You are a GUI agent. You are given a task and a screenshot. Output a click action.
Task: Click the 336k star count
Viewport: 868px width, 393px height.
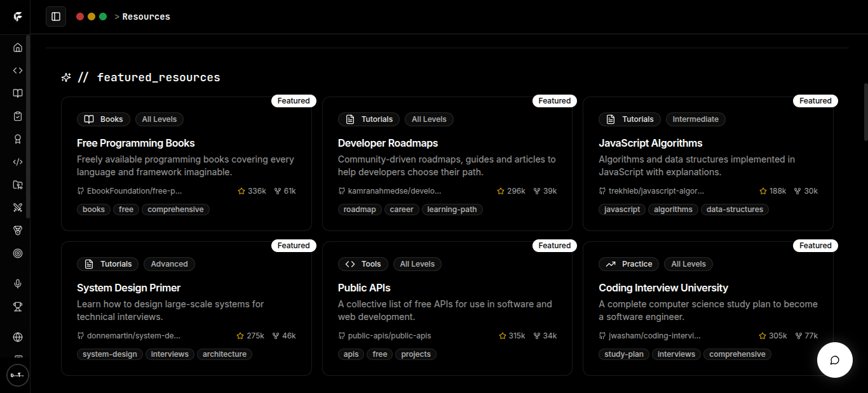[257, 191]
